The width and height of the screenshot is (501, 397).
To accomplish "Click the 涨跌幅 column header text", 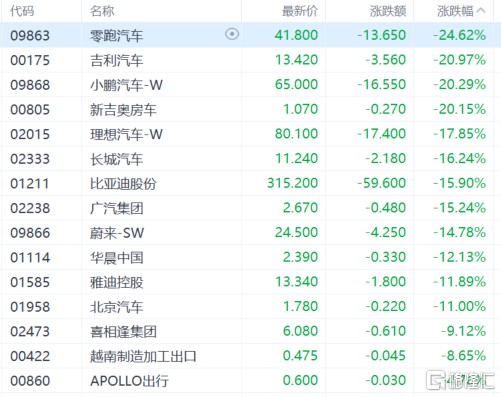I will pyautogui.click(x=455, y=11).
